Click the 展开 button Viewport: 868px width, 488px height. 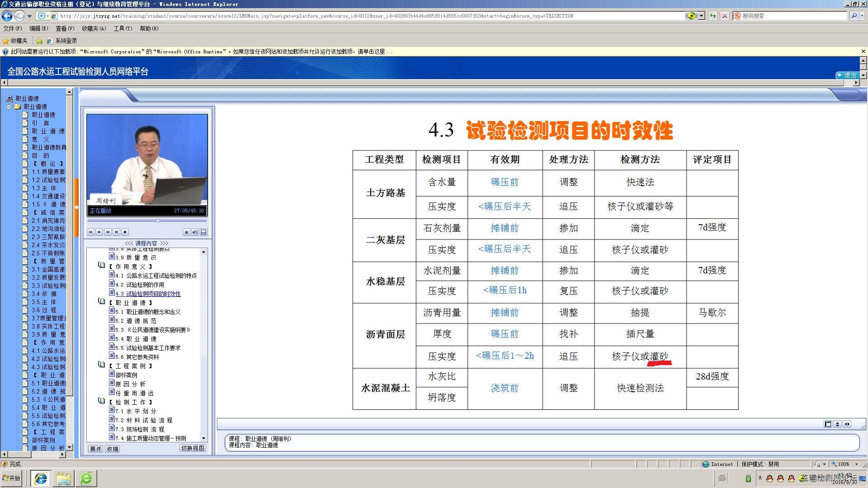(95, 449)
